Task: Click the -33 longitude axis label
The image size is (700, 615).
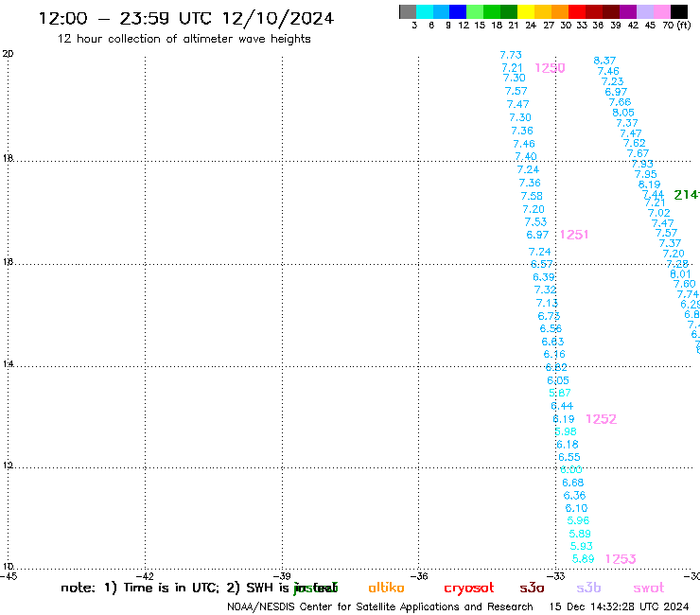Action: click(x=557, y=576)
